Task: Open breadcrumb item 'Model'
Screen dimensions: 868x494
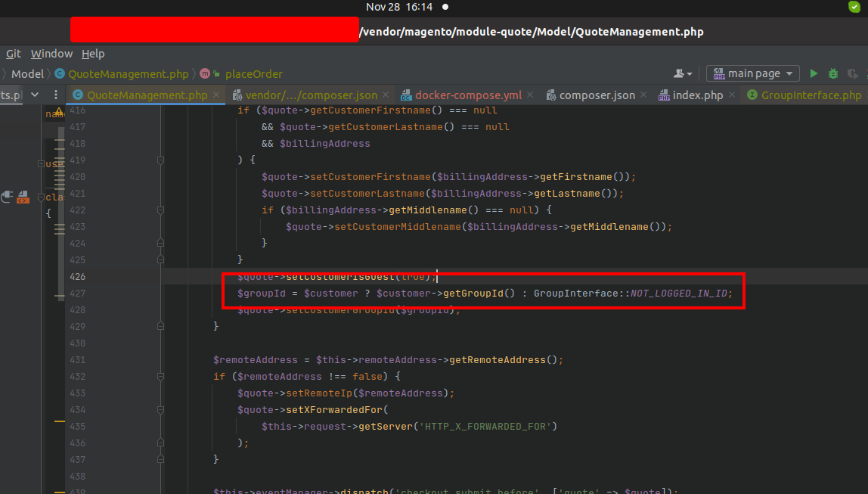Action: 26,74
